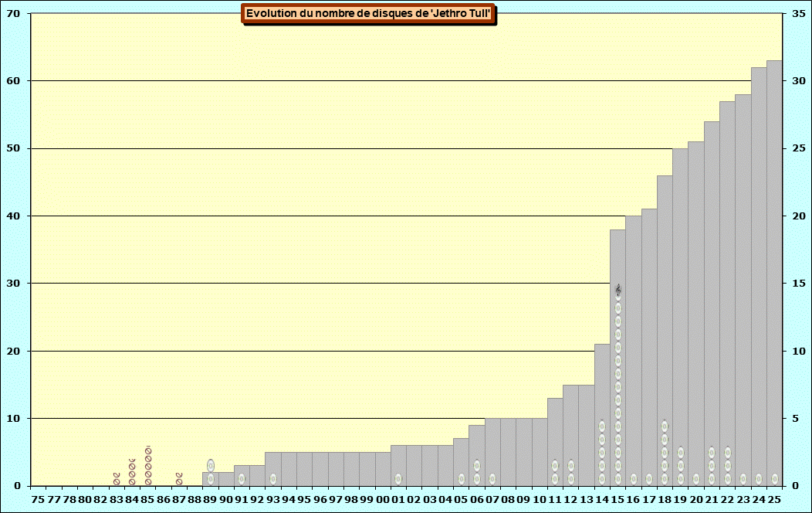Screen dimensions: 812x513
Task: Select the gray bar for year 96
Action: [320, 469]
